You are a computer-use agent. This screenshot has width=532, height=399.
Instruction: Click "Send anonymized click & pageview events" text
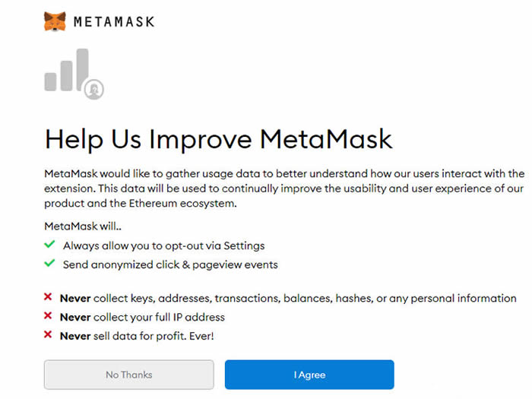[x=170, y=264]
